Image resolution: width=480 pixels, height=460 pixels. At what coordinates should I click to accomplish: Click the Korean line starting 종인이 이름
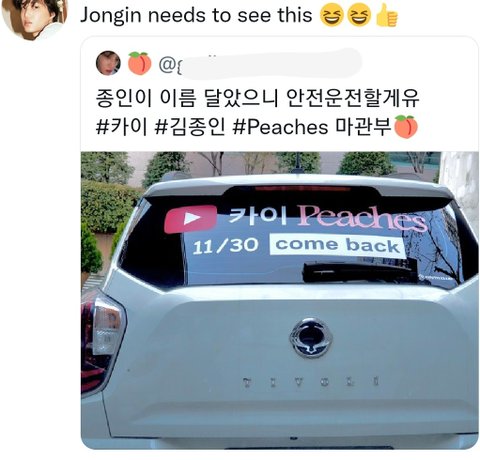[257, 98]
